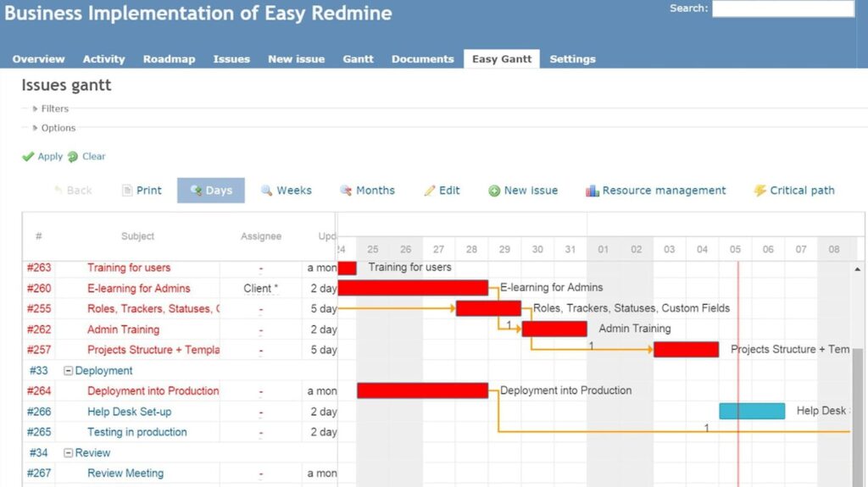Click the Clear link
868x487 pixels.
[93, 157]
